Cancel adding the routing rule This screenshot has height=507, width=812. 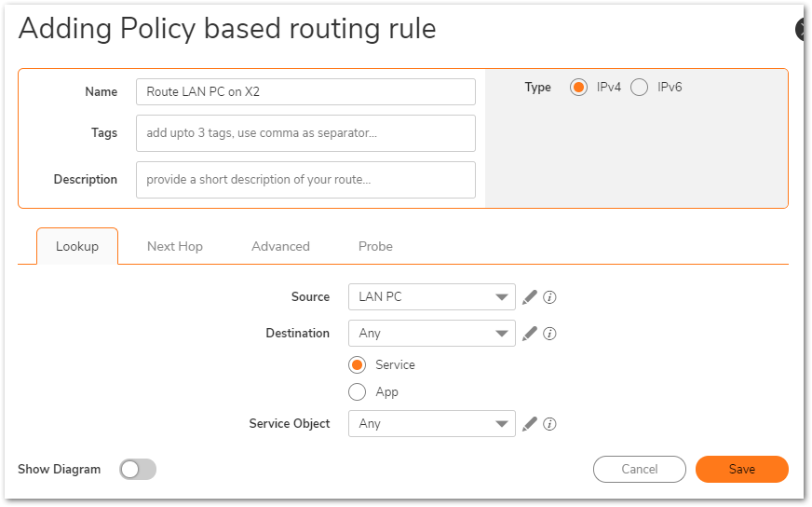pos(640,469)
